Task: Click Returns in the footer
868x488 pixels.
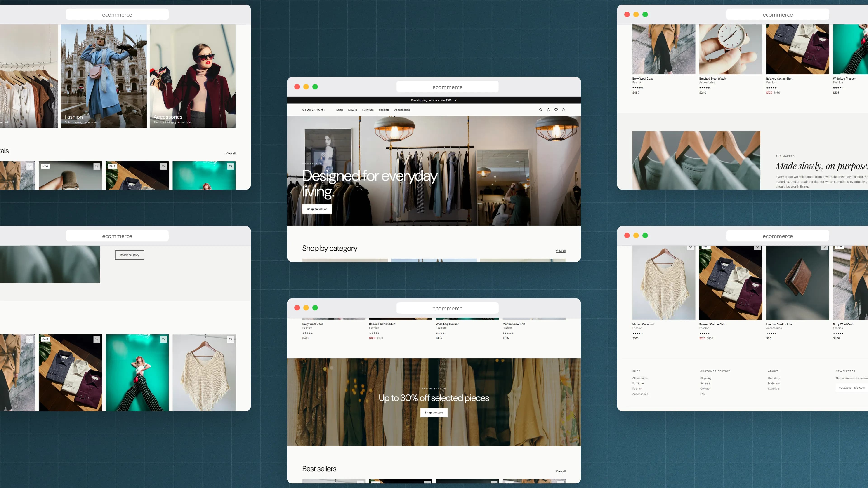Action: point(705,383)
